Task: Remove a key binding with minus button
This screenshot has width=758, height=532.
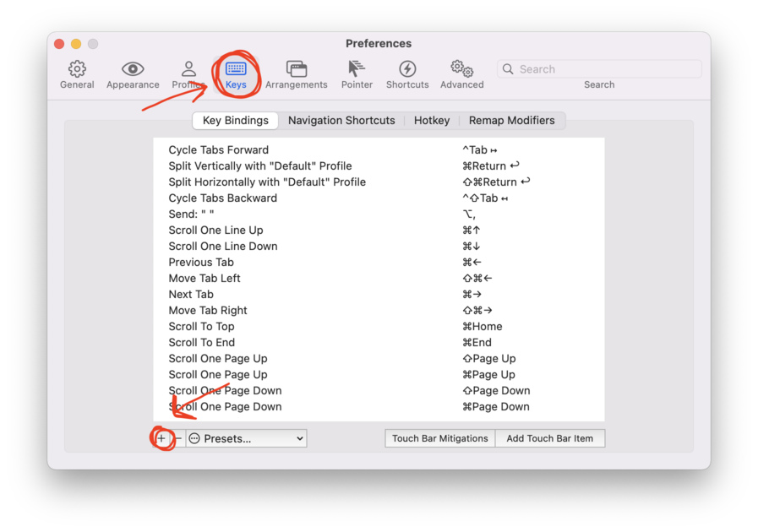Action: [177, 438]
